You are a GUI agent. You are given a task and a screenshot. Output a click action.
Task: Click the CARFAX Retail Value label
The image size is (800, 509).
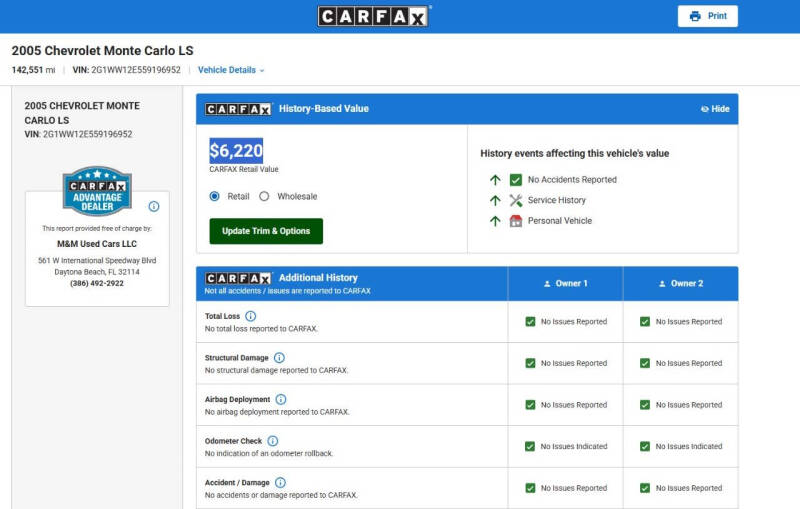pyautogui.click(x=244, y=169)
